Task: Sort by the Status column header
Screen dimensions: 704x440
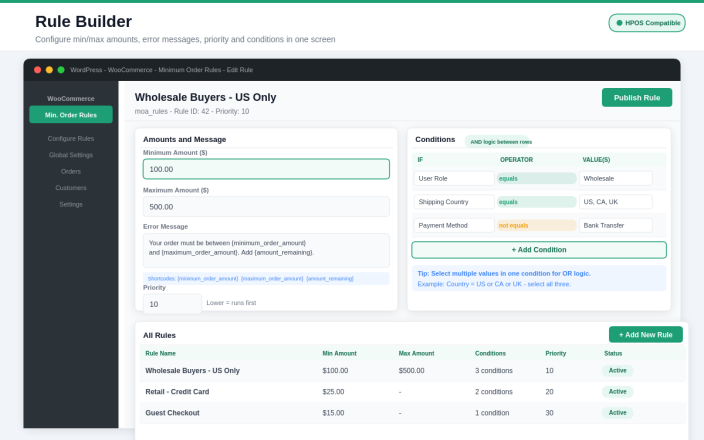Action: (x=613, y=353)
